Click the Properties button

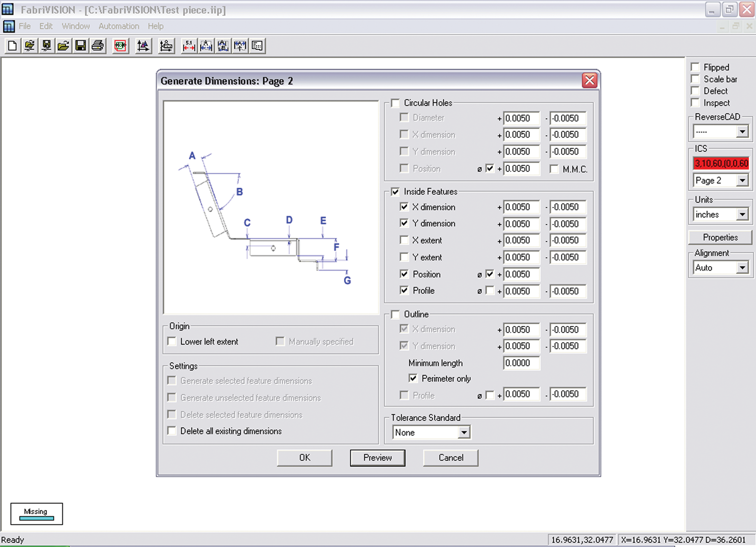click(720, 237)
